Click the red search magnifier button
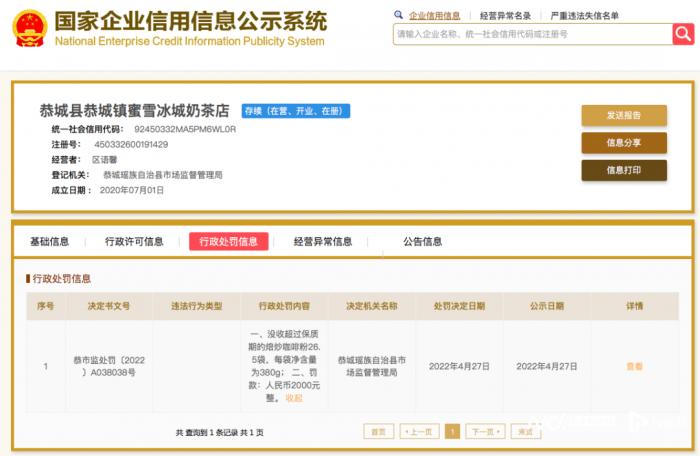Screen dimensions: 700x456 [683, 34]
